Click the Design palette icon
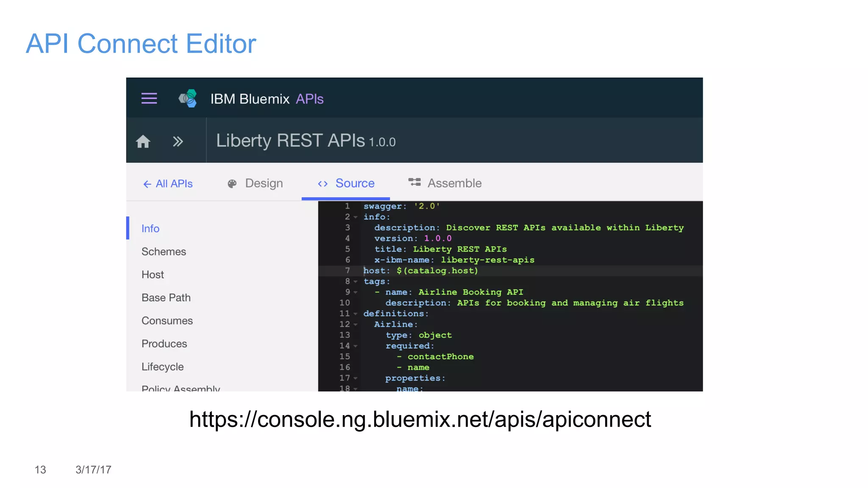 click(232, 183)
